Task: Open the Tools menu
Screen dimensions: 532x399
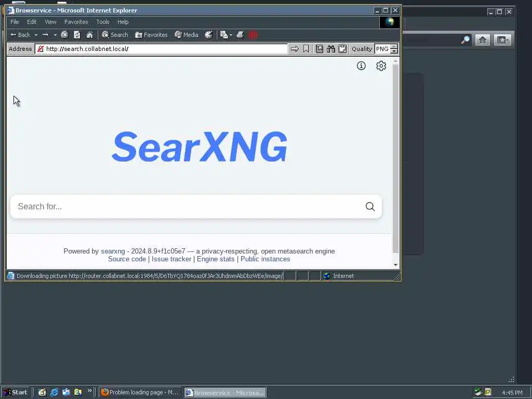Action: [x=102, y=22]
